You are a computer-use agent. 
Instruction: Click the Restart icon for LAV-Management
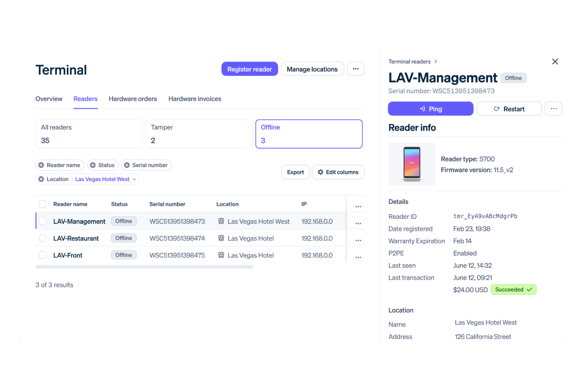coord(497,108)
